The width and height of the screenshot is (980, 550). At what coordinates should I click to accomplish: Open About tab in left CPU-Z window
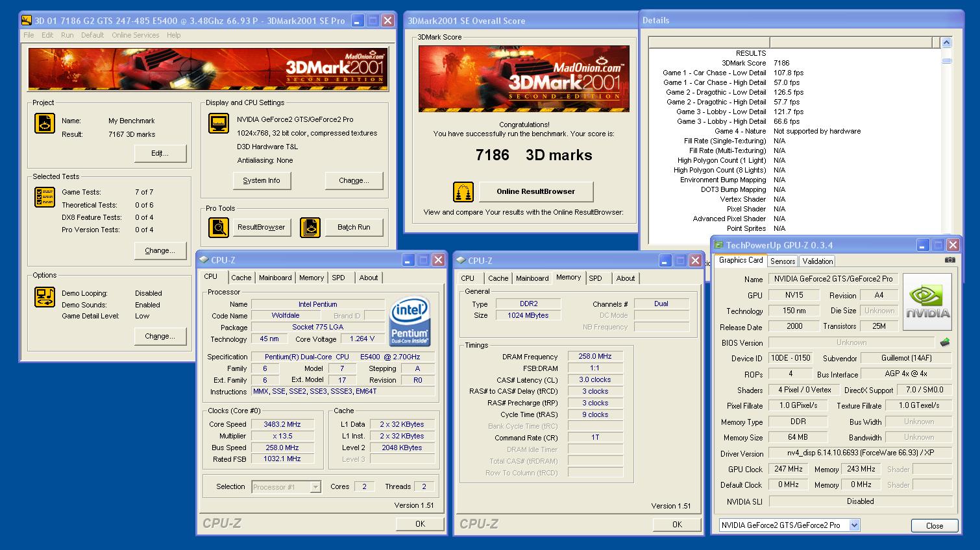tap(369, 278)
